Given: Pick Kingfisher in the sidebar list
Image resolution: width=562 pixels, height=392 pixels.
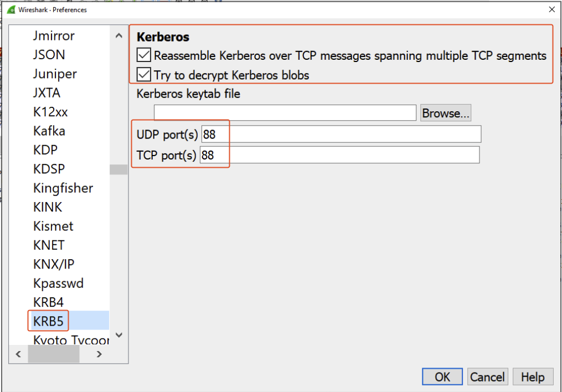Looking at the screenshot, I should click(63, 188).
